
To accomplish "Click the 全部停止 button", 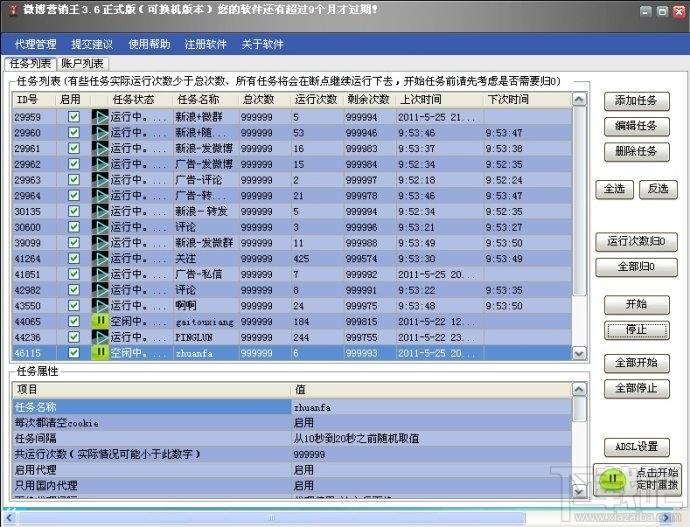I will [x=636, y=388].
